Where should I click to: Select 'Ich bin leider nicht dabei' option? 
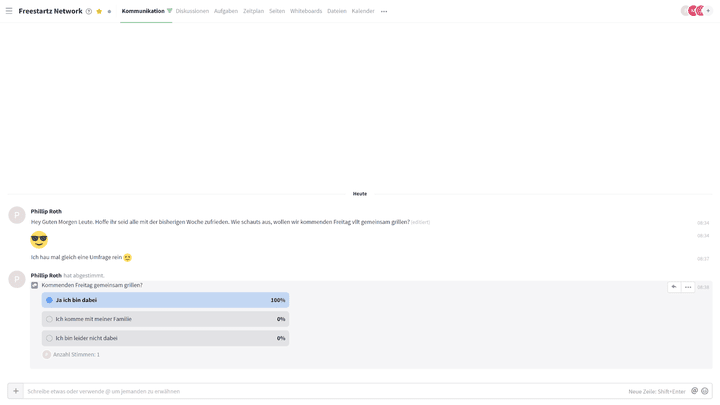(165, 338)
